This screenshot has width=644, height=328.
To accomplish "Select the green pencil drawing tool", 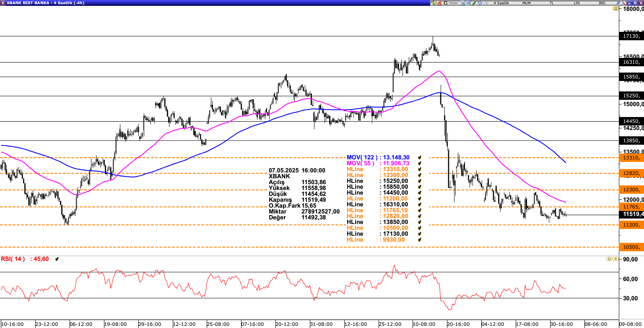I will pos(474,3).
